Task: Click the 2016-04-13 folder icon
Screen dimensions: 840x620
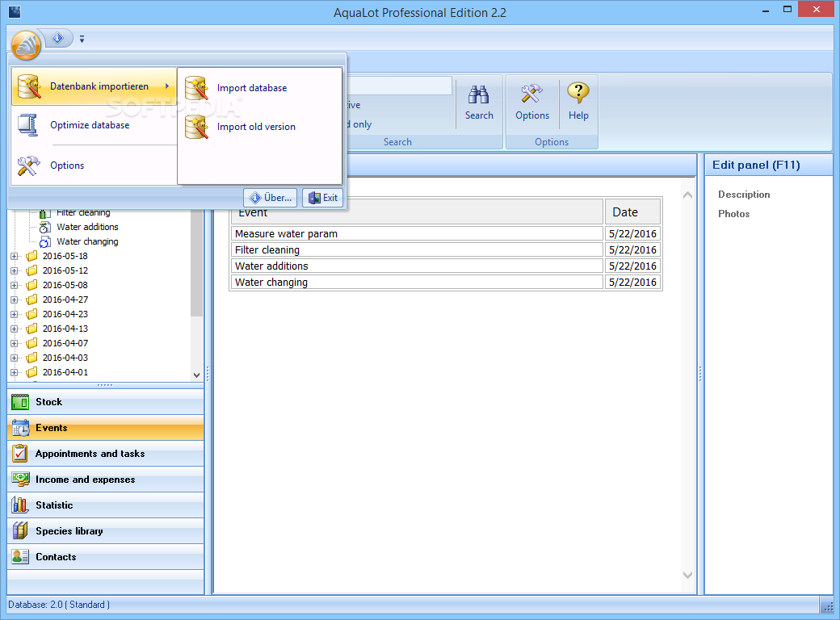Action: pyautogui.click(x=31, y=329)
